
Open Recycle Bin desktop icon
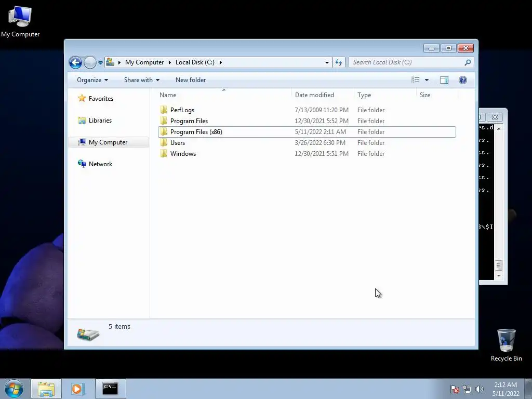point(506,345)
